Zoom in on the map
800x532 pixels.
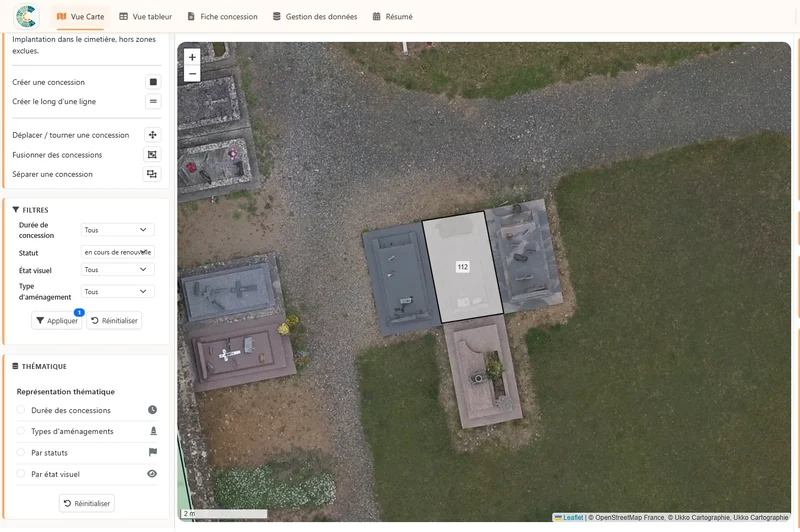192,57
